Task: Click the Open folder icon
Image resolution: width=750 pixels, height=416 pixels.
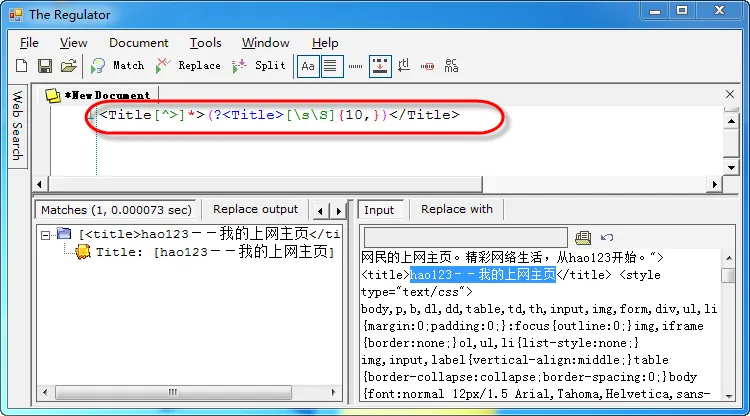Action: point(69,66)
